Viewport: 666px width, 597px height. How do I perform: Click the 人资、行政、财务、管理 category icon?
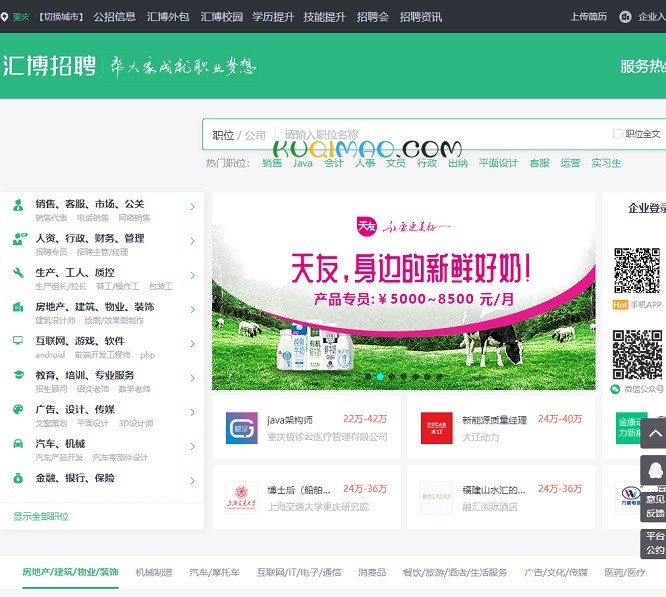[x=19, y=239]
